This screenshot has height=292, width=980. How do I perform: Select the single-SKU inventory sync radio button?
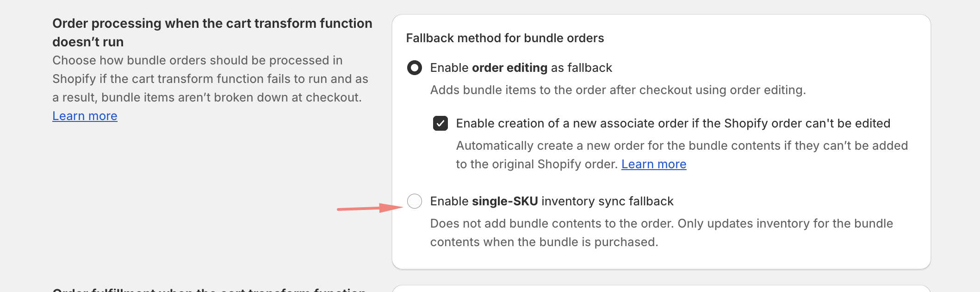414,201
